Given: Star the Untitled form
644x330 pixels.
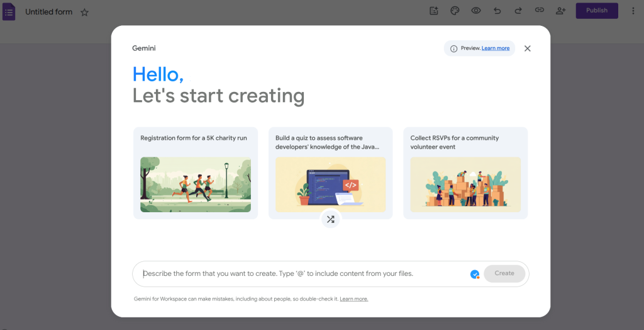Looking at the screenshot, I should tap(85, 12).
